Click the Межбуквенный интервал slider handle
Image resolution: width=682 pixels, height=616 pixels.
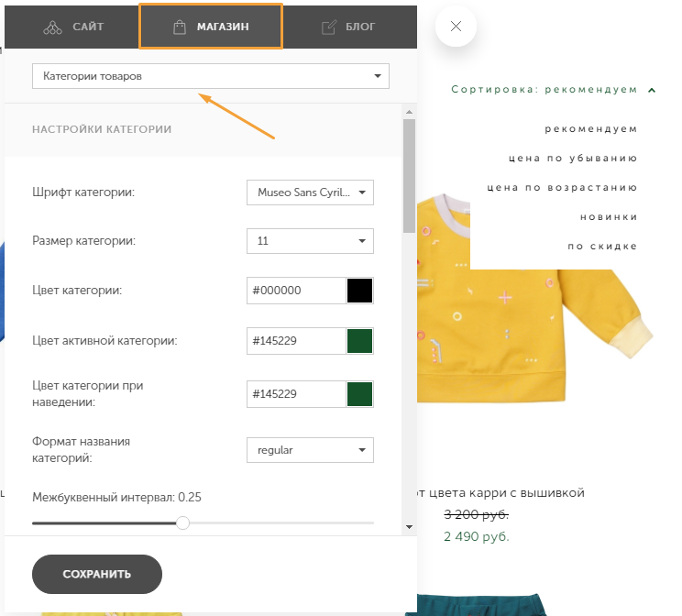[x=183, y=522]
